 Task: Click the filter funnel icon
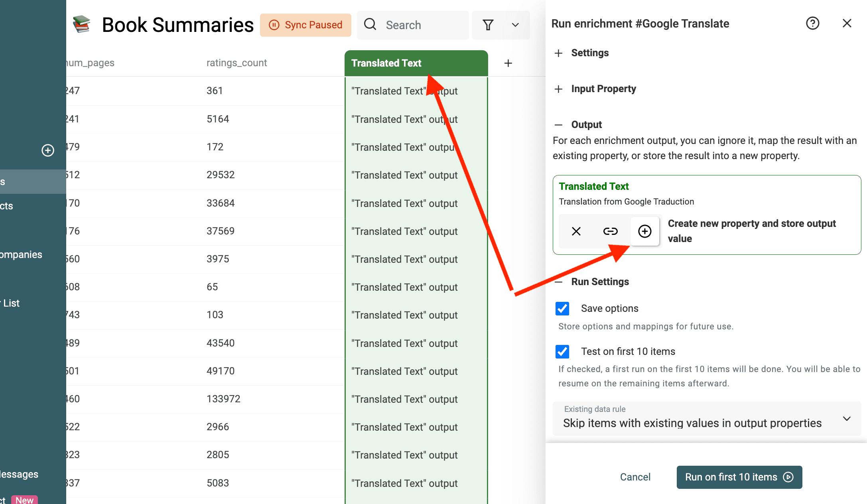coord(488,25)
